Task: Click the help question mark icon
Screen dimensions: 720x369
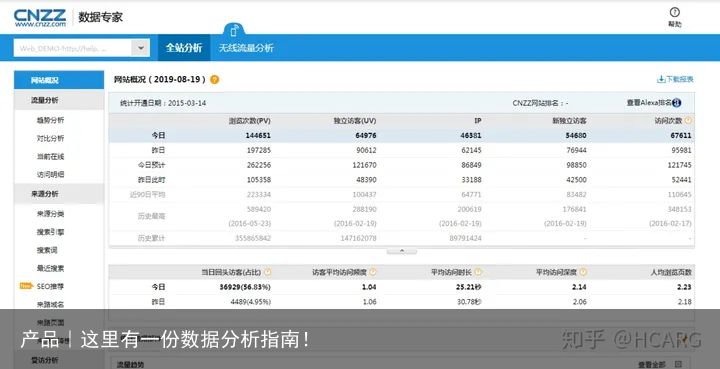Action: (675, 12)
